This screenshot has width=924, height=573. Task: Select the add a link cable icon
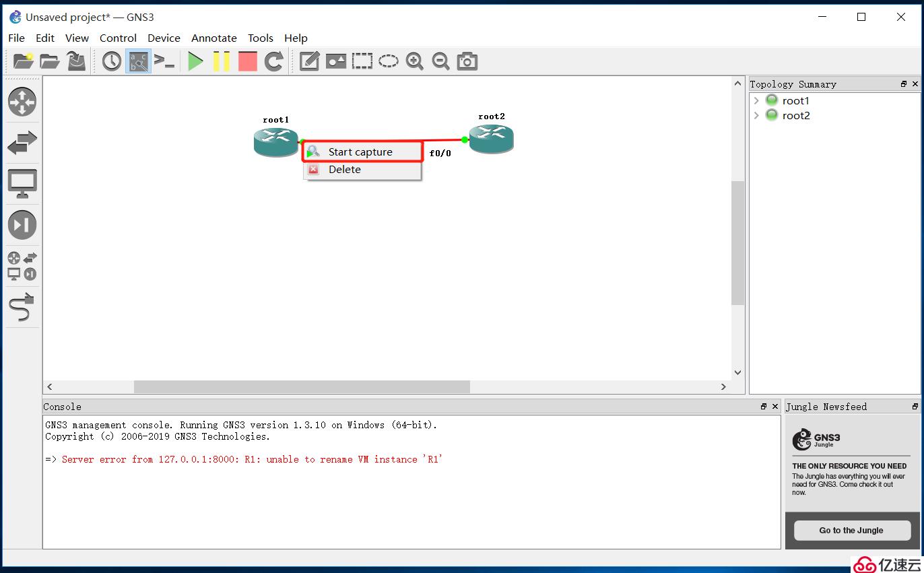22,307
